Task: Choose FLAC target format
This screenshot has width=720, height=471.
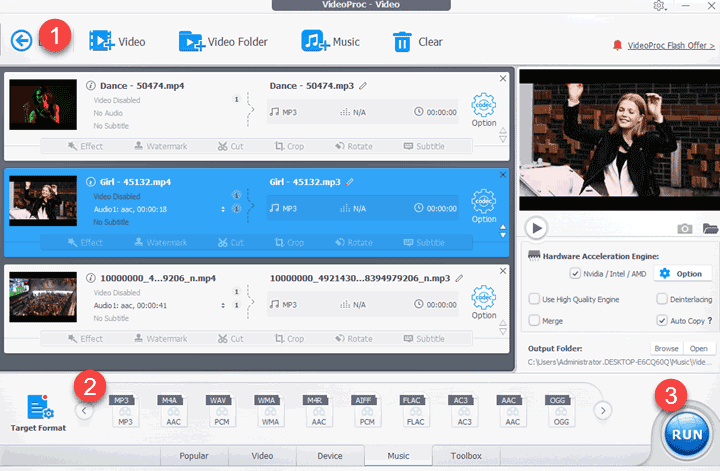Action: click(x=413, y=410)
